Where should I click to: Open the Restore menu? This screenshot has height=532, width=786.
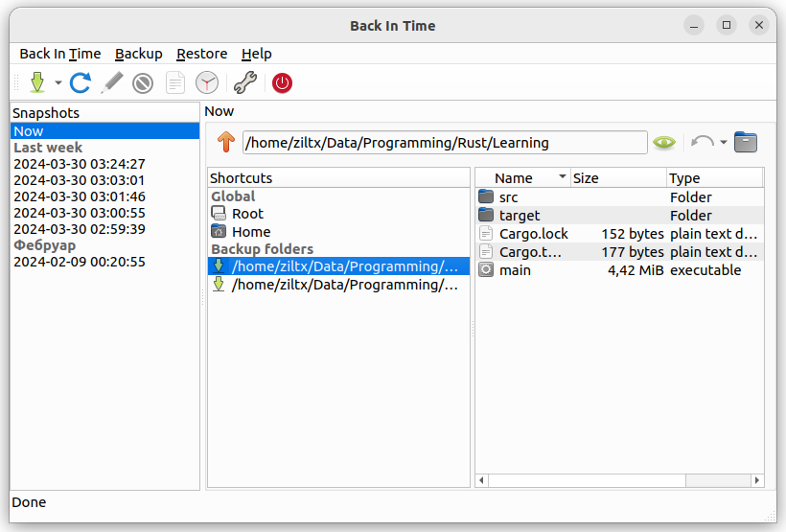[x=202, y=54]
